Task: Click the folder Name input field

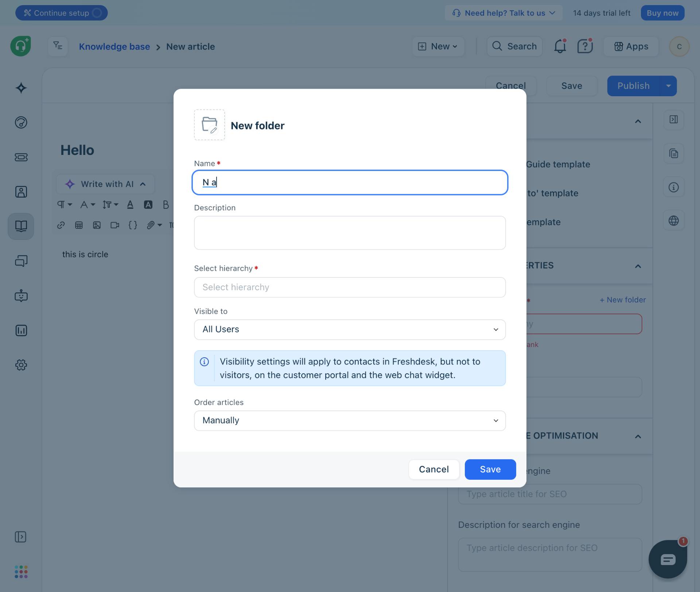Action: point(350,182)
